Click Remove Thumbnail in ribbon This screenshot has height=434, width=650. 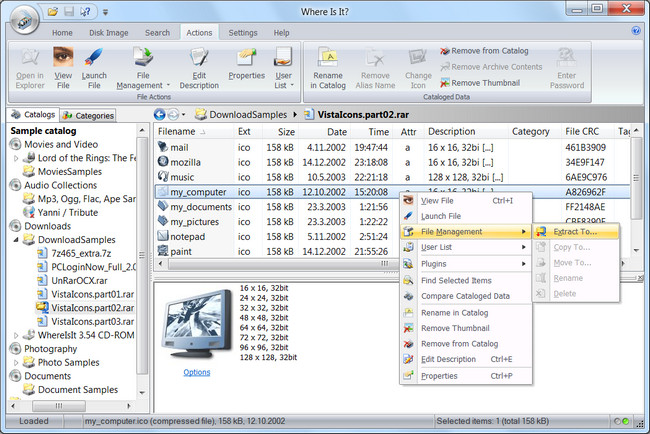[480, 83]
